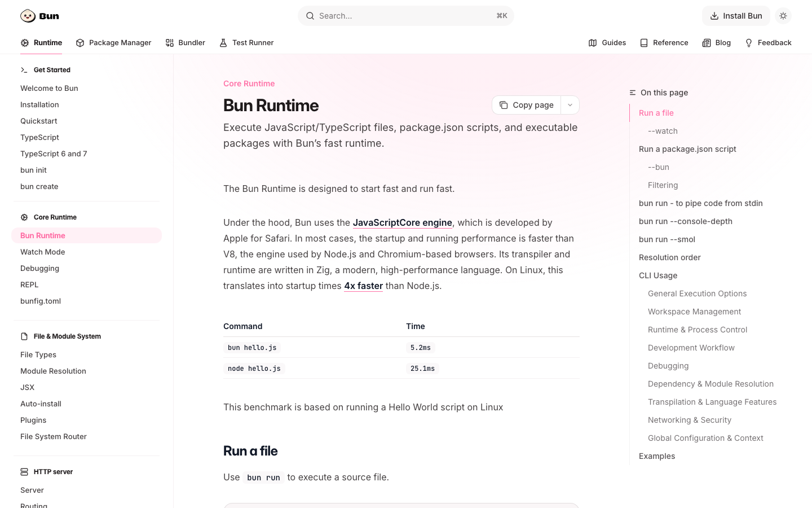Screen dimensions: 812x508
Task: Click the 'bun hello.js' command cell
Action: point(252,348)
